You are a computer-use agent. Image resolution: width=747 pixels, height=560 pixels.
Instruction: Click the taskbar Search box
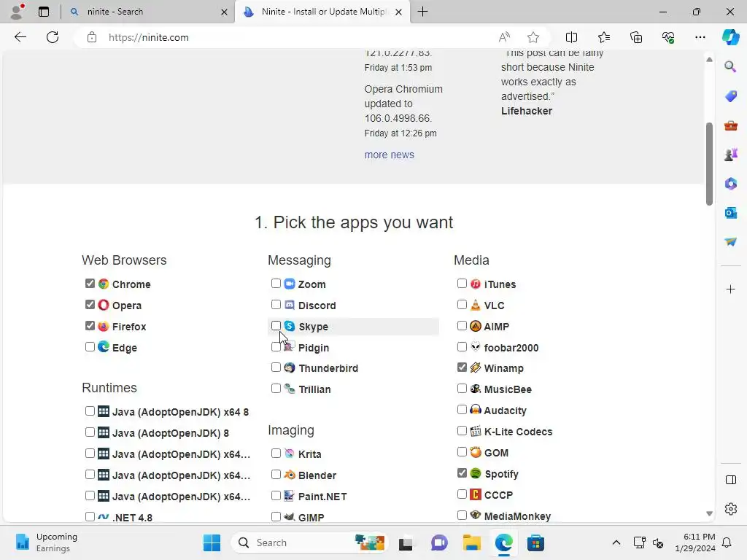coord(310,542)
